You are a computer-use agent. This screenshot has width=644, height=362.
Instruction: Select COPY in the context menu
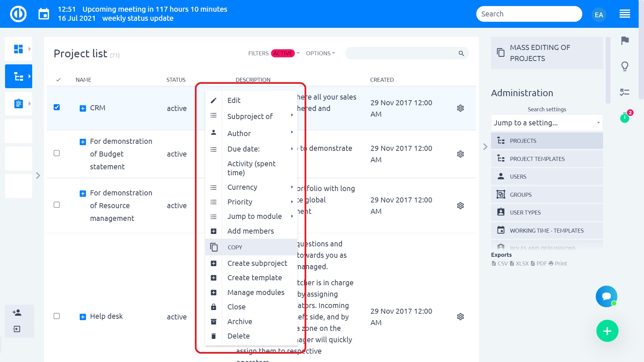pyautogui.click(x=235, y=247)
